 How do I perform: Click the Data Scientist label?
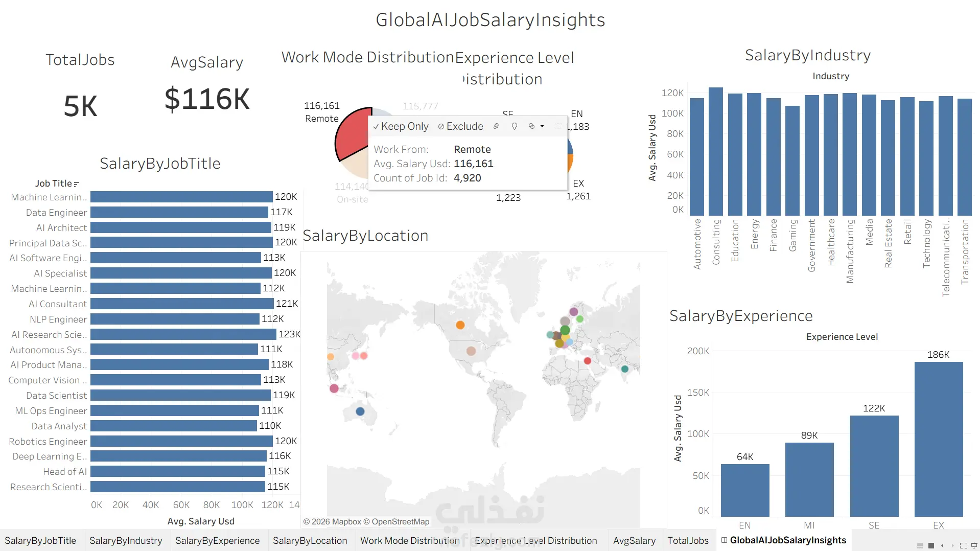click(57, 396)
